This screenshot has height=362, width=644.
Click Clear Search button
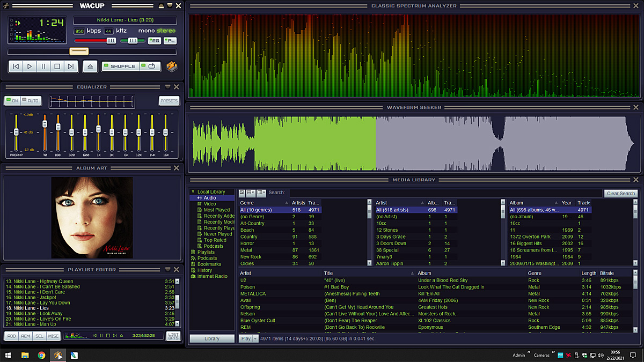(x=621, y=193)
